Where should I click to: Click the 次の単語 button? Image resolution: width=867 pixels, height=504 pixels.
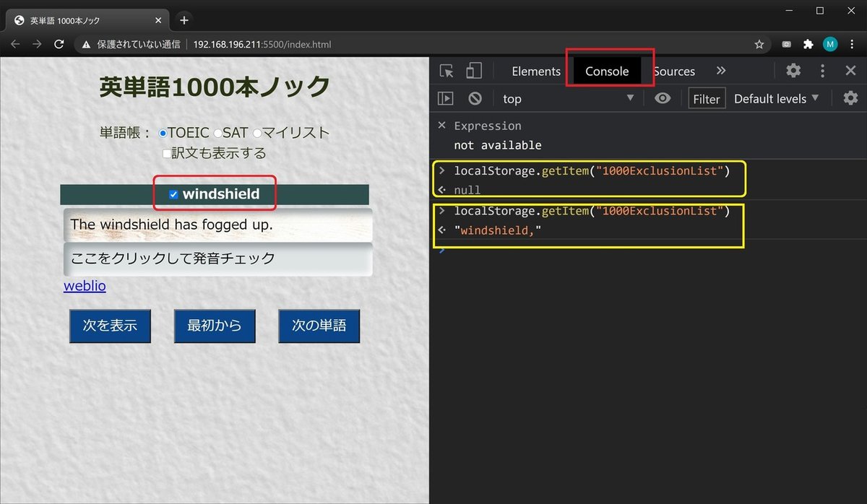coord(319,326)
